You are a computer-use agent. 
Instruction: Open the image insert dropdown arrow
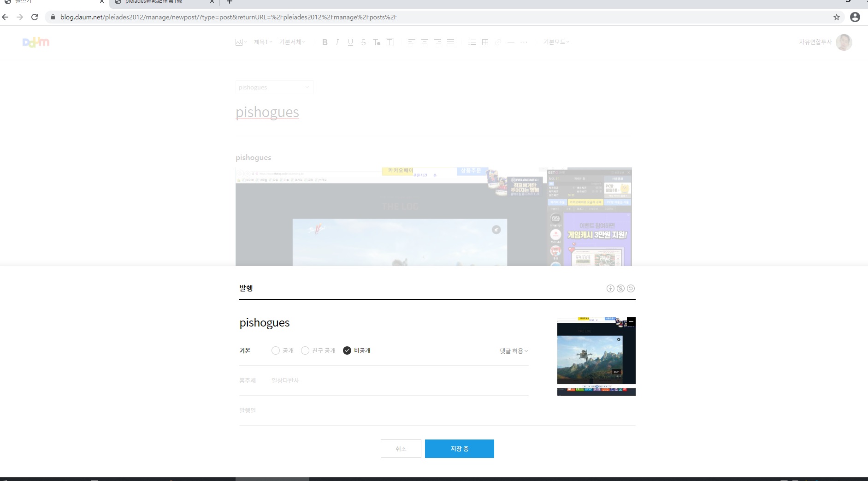pyautogui.click(x=245, y=42)
